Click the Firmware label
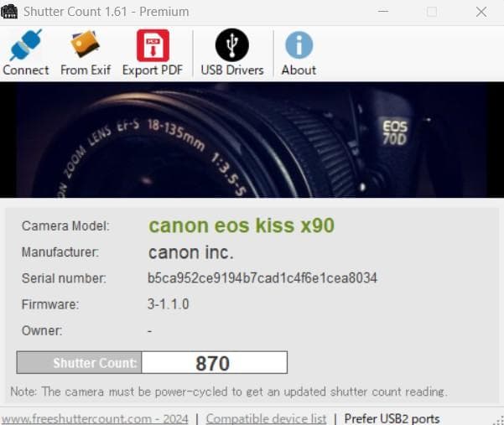The height and width of the screenshot is (425, 504). point(50,304)
